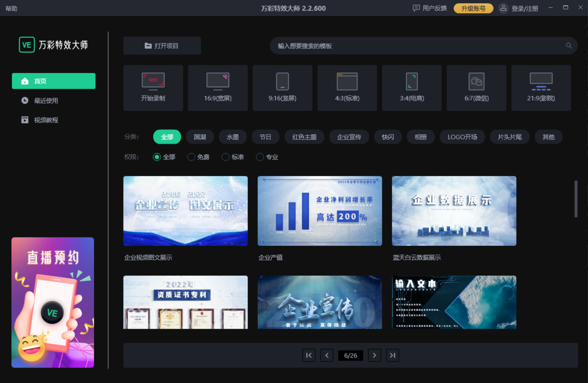This screenshot has width=588, height=383.
Task: Click the 登录/注册 login link
Action: (525, 9)
